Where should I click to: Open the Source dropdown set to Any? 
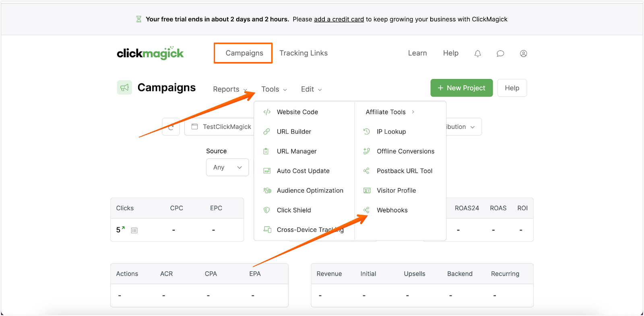pos(227,167)
